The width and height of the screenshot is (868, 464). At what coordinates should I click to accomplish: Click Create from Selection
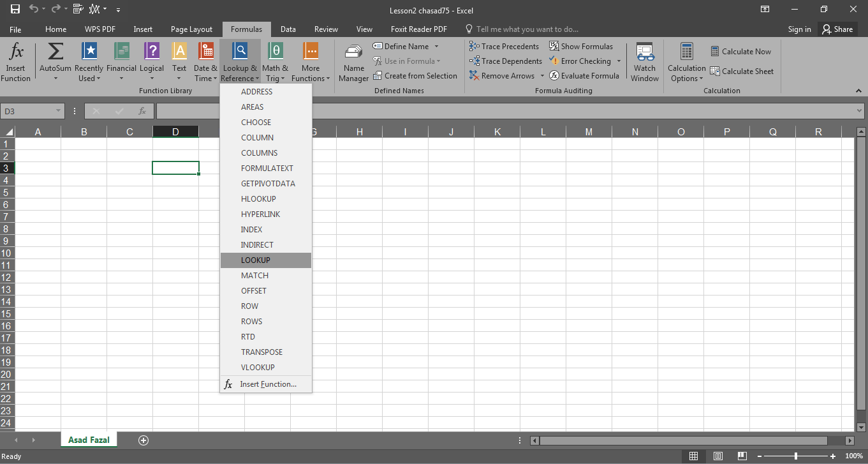click(415, 76)
